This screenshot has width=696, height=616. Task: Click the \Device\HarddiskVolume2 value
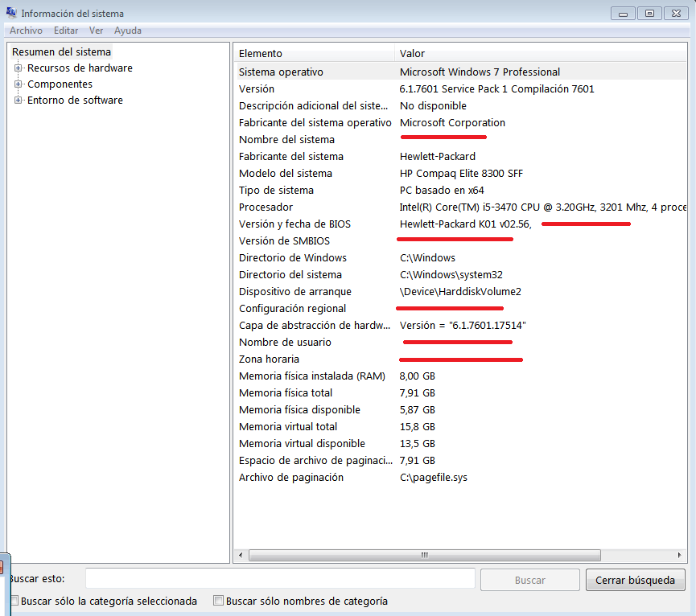(460, 291)
